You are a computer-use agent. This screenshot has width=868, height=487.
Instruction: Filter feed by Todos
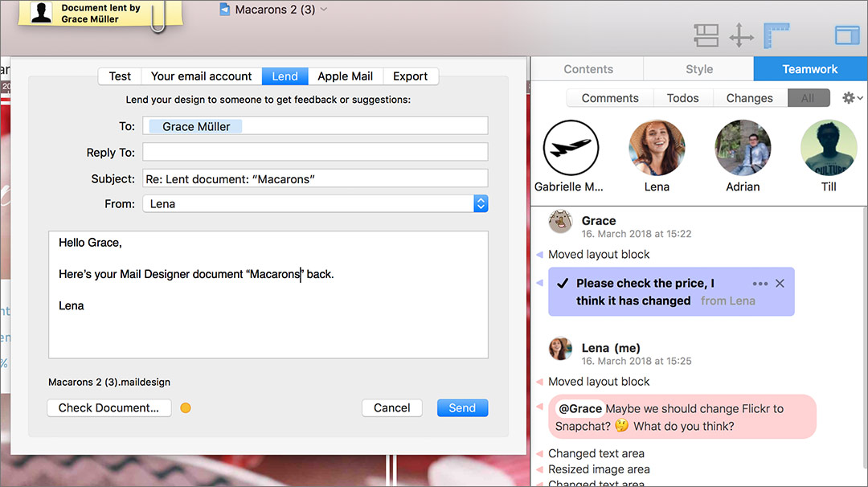click(x=683, y=98)
